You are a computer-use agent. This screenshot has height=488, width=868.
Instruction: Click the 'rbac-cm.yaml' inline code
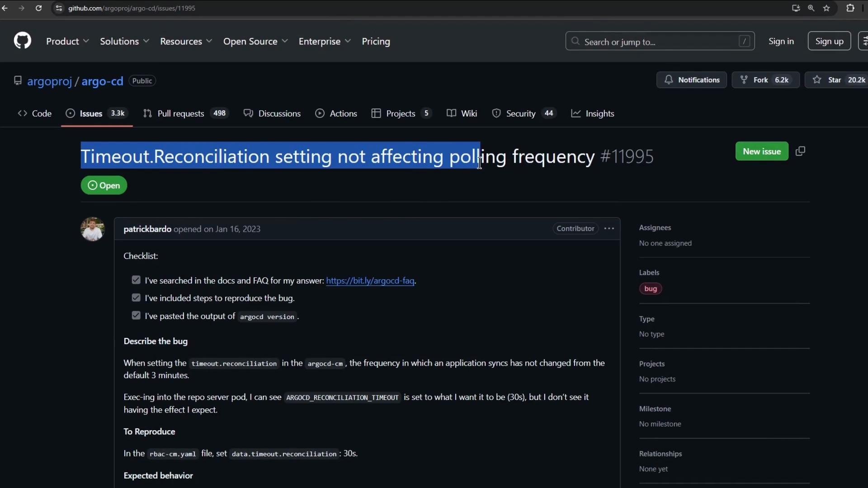point(173,454)
